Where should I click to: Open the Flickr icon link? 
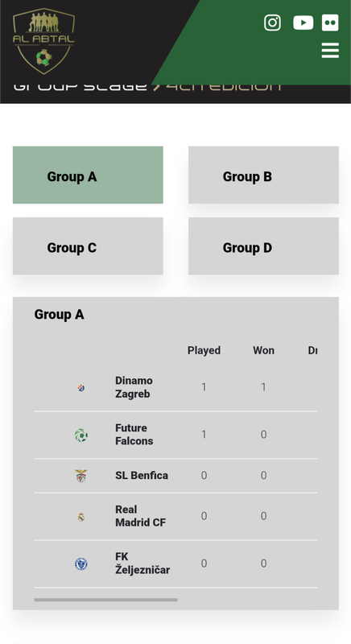point(330,23)
